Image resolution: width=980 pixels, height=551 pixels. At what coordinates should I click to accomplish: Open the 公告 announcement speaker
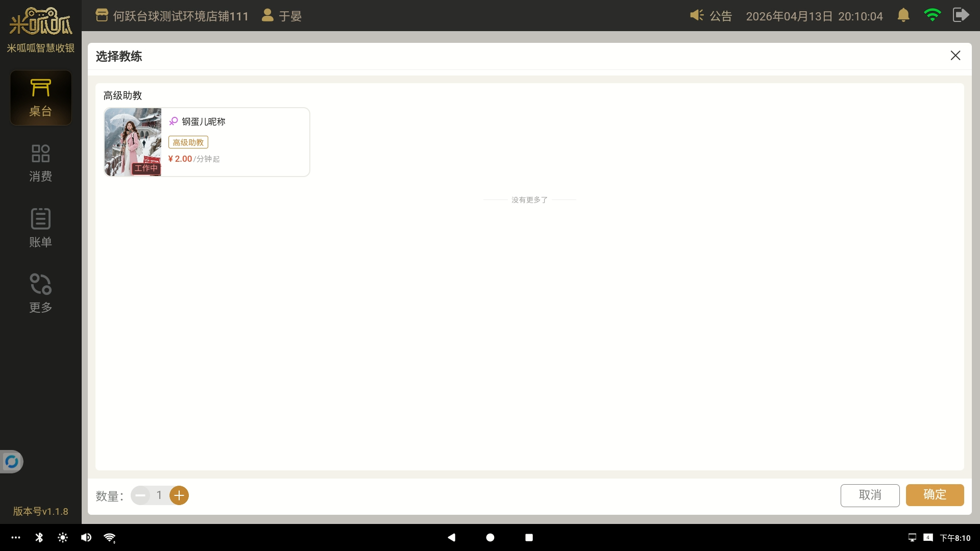(x=710, y=16)
